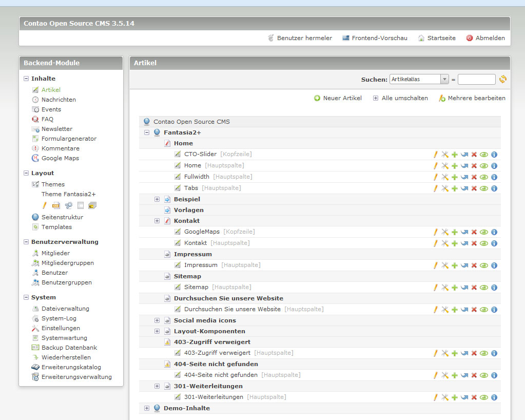
Task: Open the modules gear icon under Theme Fantasia2+
Action: [68, 205]
